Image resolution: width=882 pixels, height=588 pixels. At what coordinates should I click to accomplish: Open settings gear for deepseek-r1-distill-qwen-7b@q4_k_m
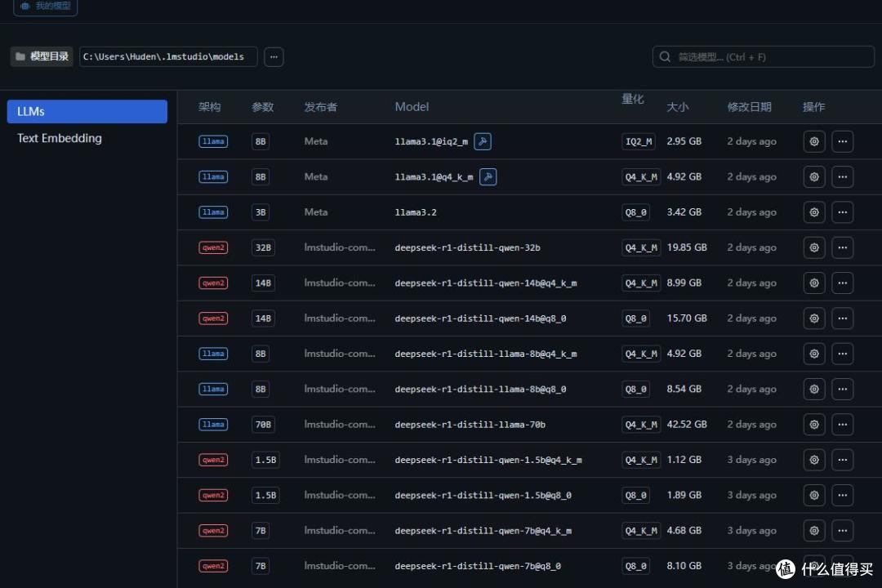point(814,531)
